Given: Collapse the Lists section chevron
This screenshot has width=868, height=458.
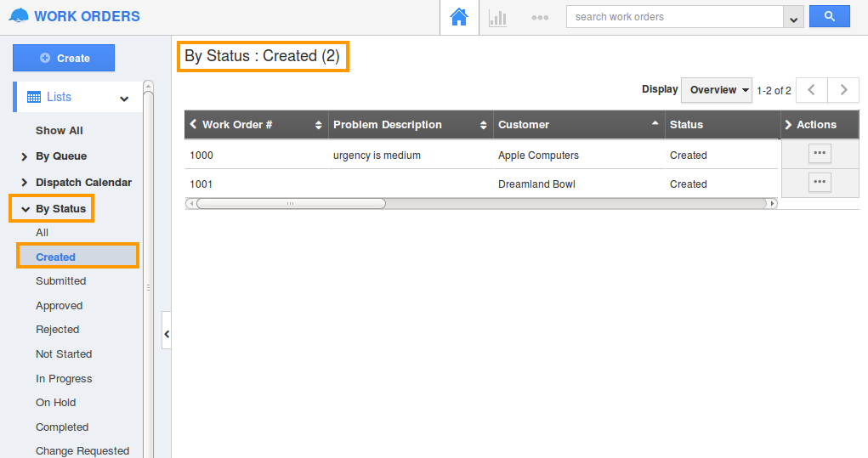Looking at the screenshot, I should [x=124, y=99].
